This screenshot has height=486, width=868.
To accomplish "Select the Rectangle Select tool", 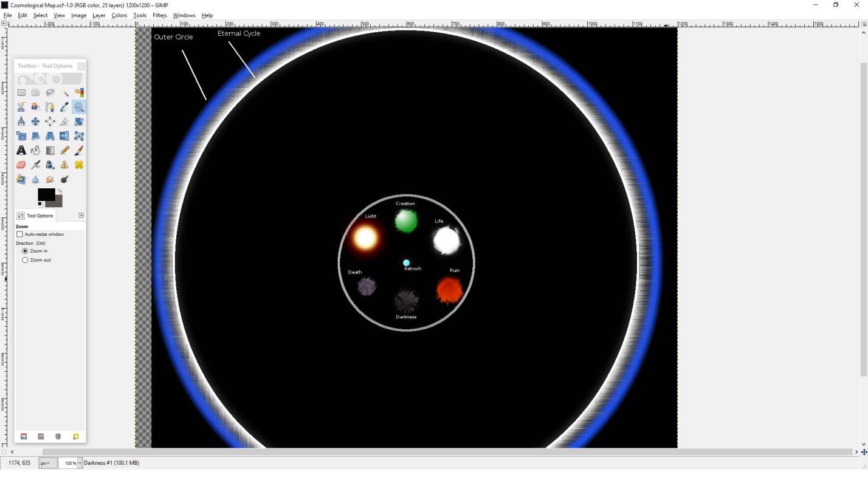I will point(21,93).
